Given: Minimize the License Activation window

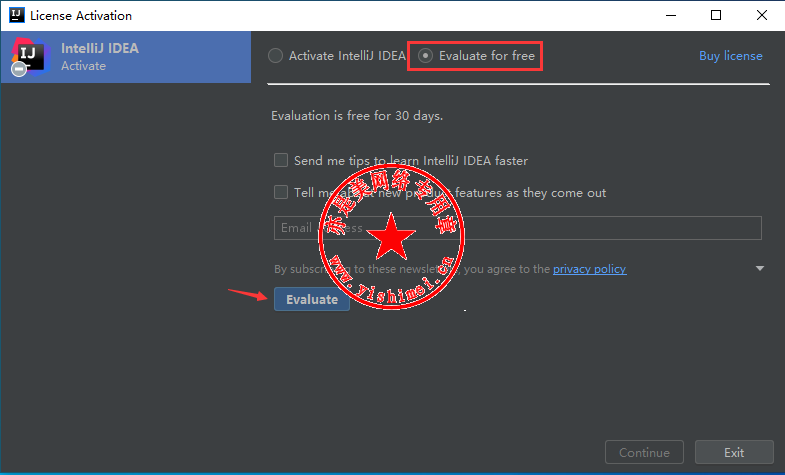Looking at the screenshot, I should pos(671,16).
